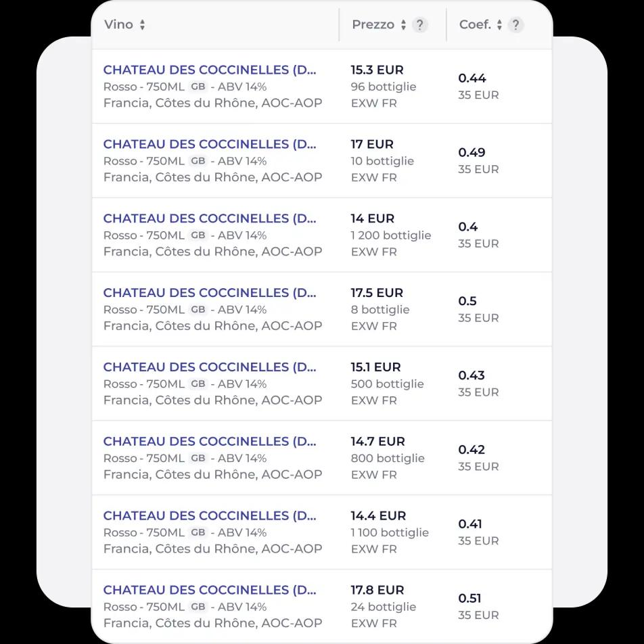The width and height of the screenshot is (644, 644).
Task: Click coefficient value 0.41
Action: pos(470,524)
